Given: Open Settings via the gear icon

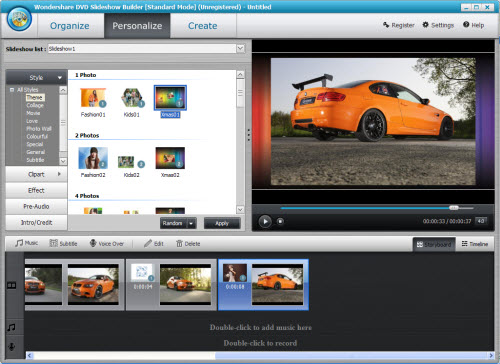Looking at the screenshot, I should pyautogui.click(x=438, y=25).
